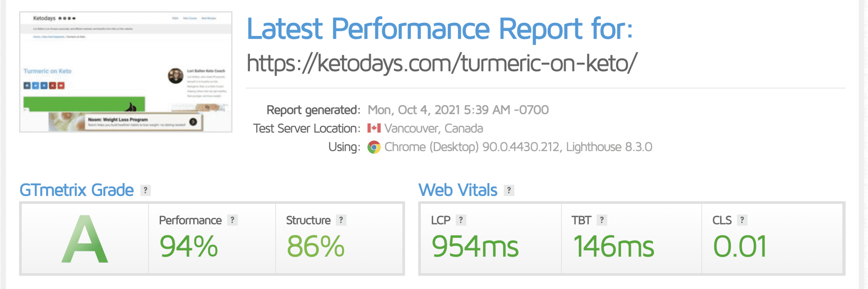Image resolution: width=868 pixels, height=289 pixels.
Task: Open the CLS help question mark
Action: 742,220
